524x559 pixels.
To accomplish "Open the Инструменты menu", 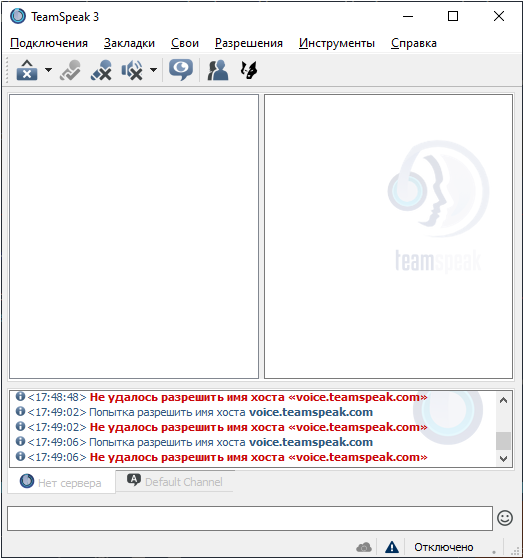I will [337, 43].
